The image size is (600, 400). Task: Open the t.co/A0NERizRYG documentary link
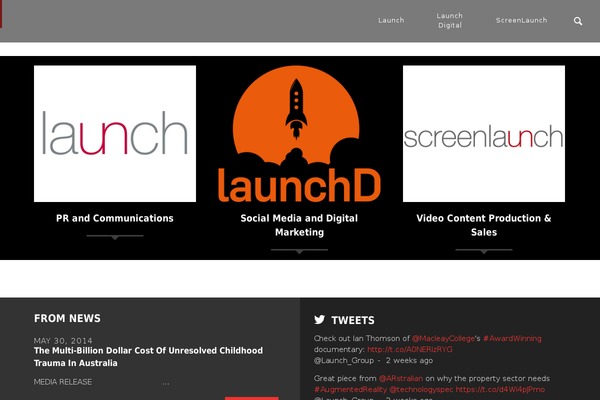(x=410, y=349)
